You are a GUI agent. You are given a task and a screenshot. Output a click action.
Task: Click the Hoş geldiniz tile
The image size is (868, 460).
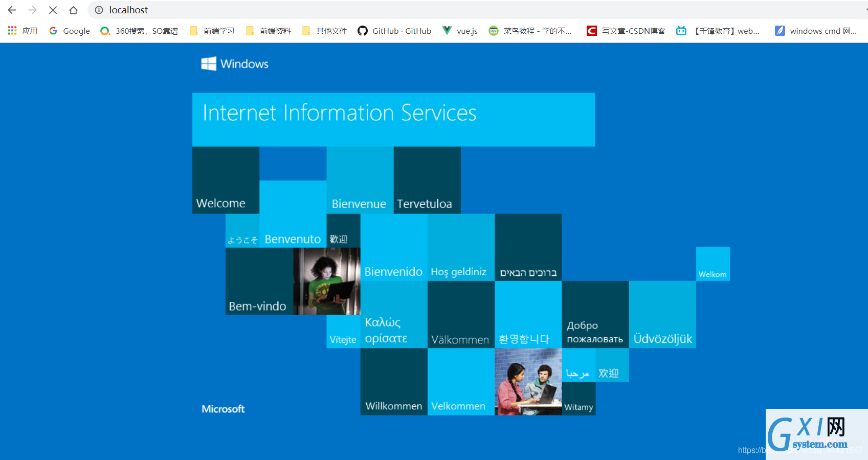point(461,248)
